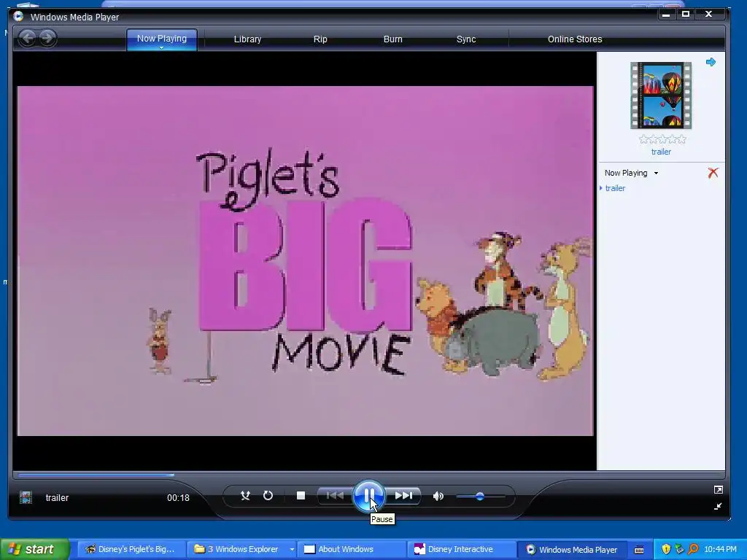The width and height of the screenshot is (747, 560).
Task: Click the video icon beside trailer title
Action: coord(26,497)
